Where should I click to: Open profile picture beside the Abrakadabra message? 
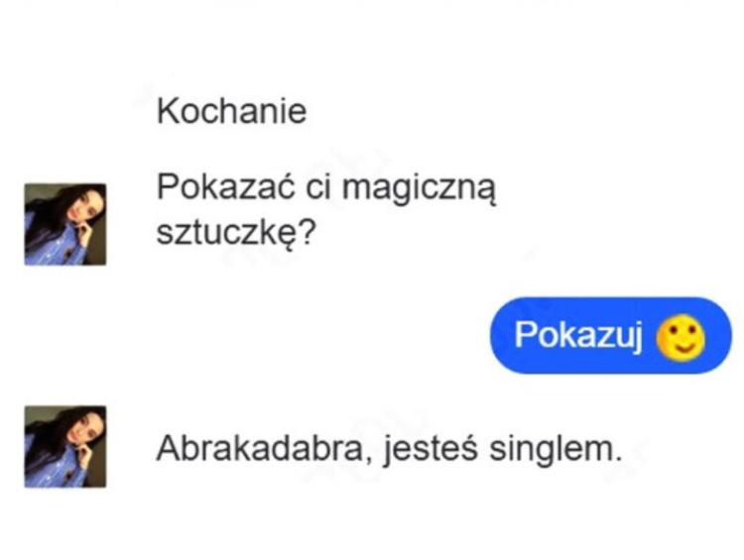point(65,446)
